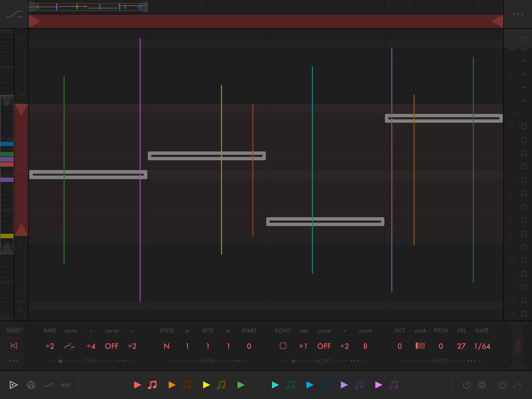The image size is (532, 399).
Task: Open the three-dots menu top right
Action: pos(518,14)
